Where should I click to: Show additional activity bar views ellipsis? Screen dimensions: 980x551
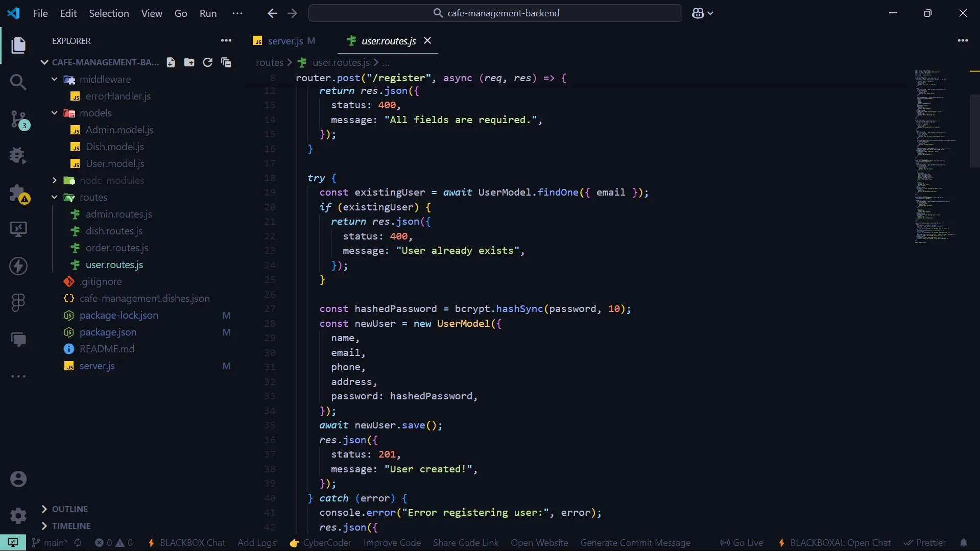pos(18,376)
